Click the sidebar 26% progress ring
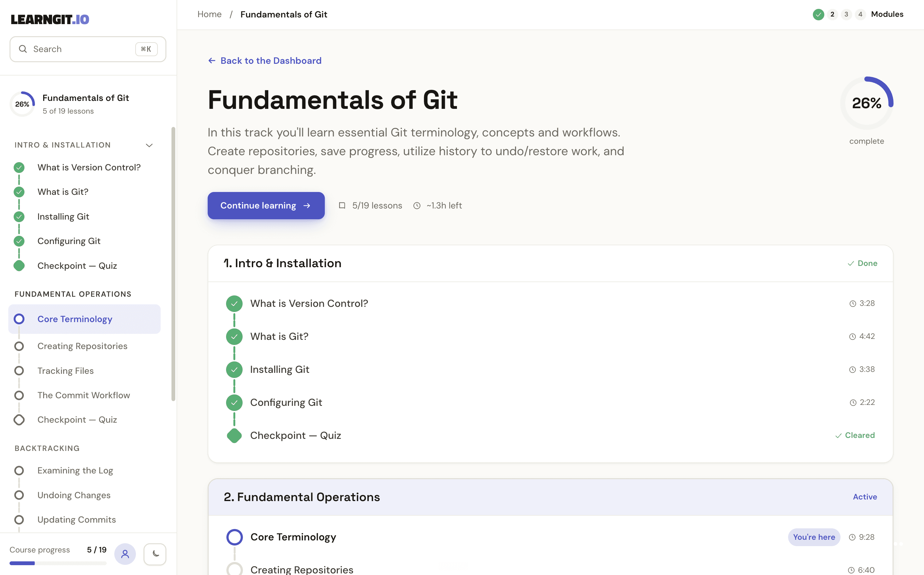 pyautogui.click(x=22, y=104)
